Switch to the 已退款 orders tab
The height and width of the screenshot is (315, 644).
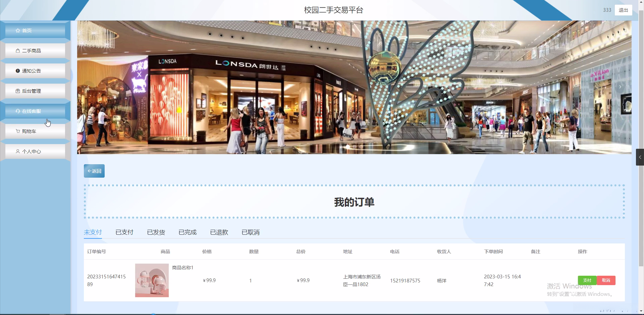pos(219,232)
